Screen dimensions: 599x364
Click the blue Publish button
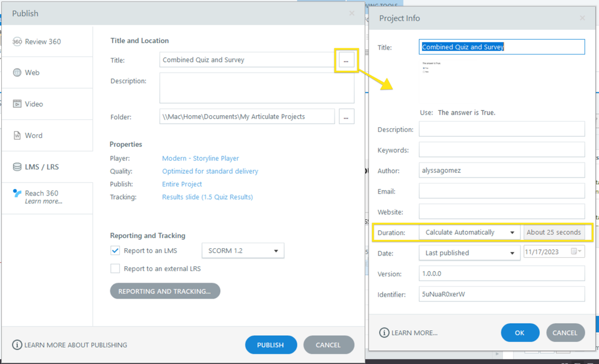pos(271,345)
